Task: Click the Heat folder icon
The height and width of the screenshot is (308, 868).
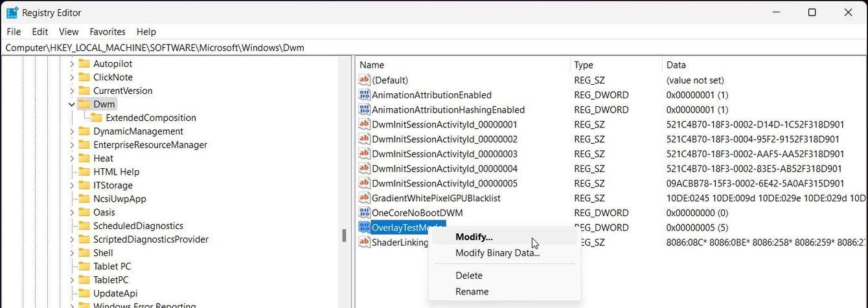Action: click(x=84, y=159)
